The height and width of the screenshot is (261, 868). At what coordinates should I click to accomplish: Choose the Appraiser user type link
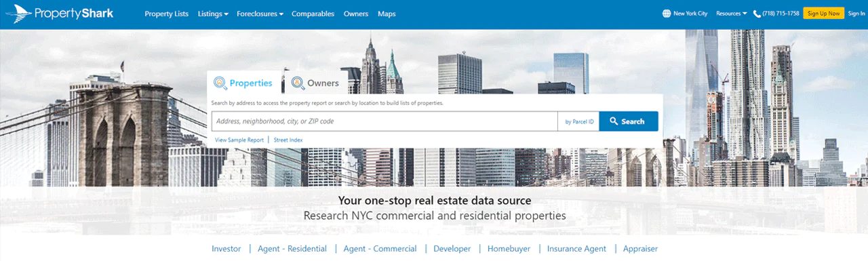coord(640,249)
